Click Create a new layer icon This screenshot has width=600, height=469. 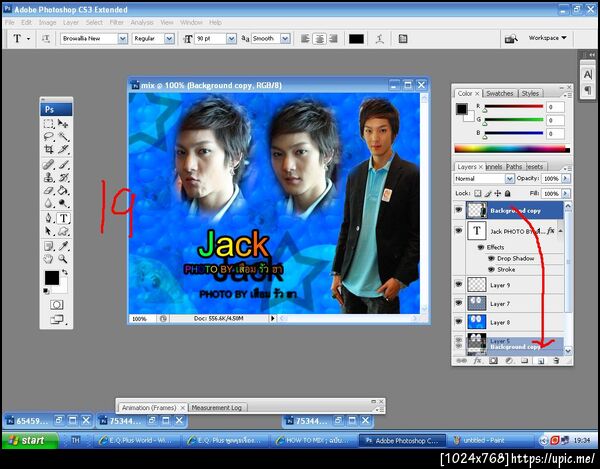(x=541, y=360)
